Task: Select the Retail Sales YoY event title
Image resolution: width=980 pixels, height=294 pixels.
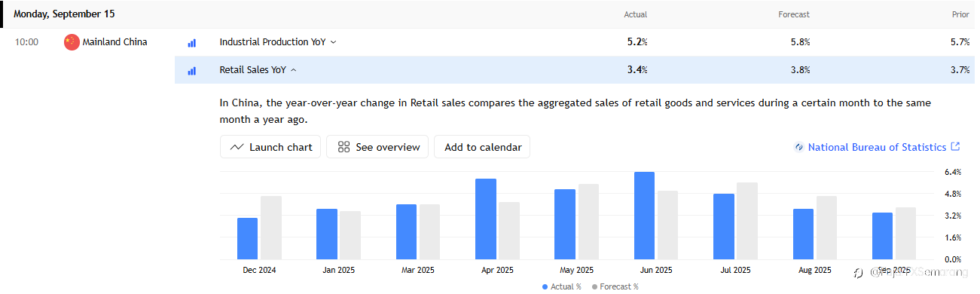Action: pyautogui.click(x=253, y=70)
